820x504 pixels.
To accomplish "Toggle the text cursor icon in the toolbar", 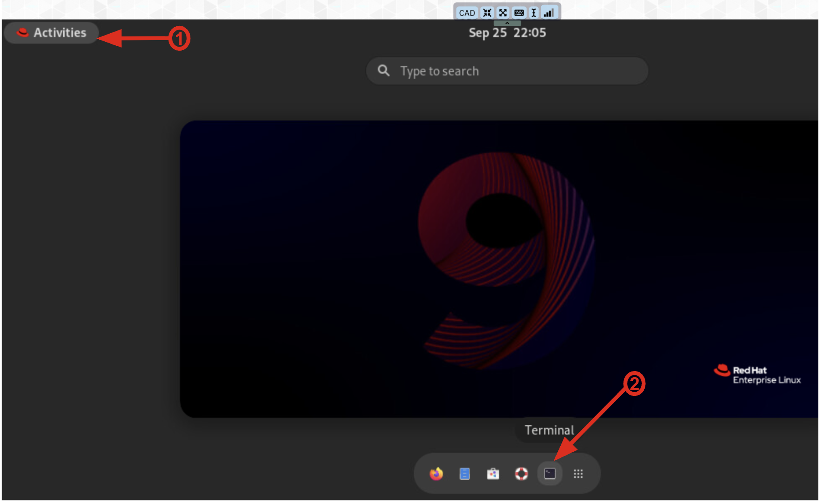I will [534, 13].
